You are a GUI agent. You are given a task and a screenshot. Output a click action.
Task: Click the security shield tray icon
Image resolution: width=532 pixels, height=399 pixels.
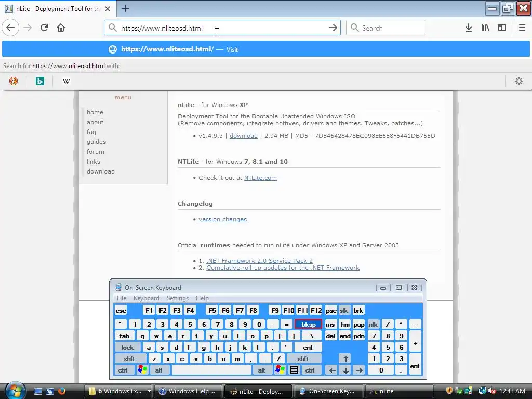[449, 391]
